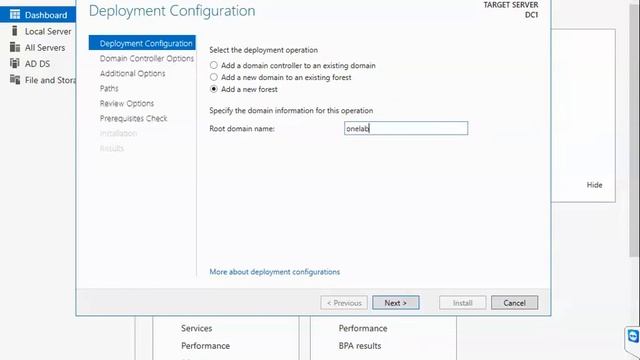Click the greyed-out Results step

point(112,149)
